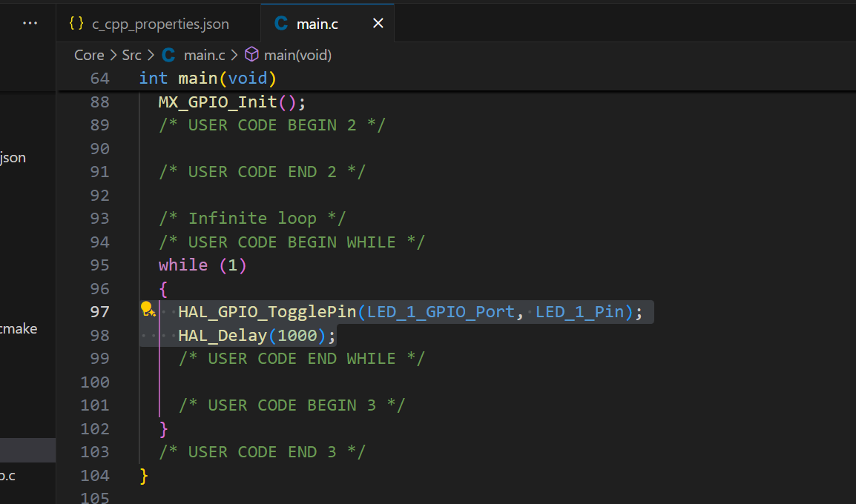Click the LED_1_GPIO_Port argument

pos(441,312)
